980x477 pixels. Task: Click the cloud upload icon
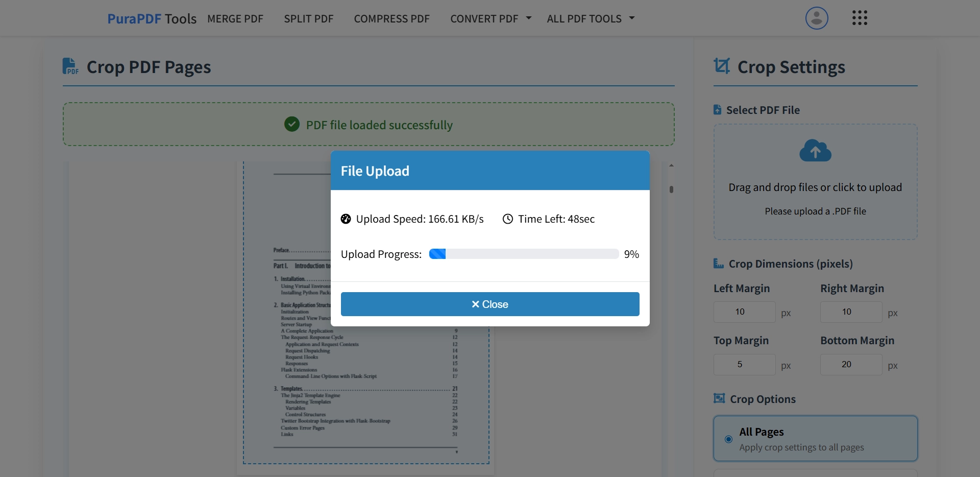tap(815, 151)
